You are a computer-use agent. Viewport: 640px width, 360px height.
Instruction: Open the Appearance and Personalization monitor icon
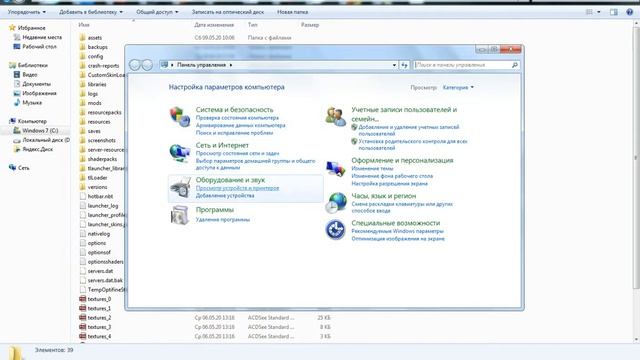pos(336,168)
